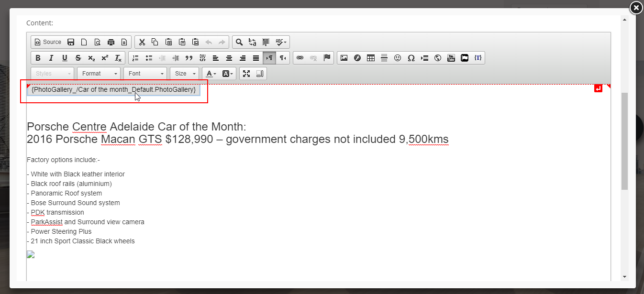Image resolution: width=644 pixels, height=294 pixels.
Task: Toggle left-to-right text direction
Action: (x=269, y=58)
